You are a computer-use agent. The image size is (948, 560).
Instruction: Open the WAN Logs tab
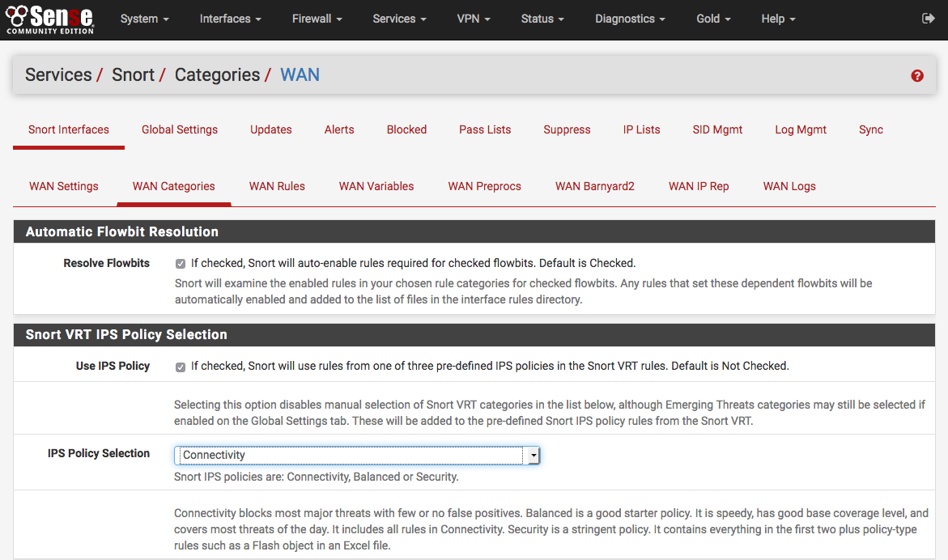pyautogui.click(x=789, y=186)
